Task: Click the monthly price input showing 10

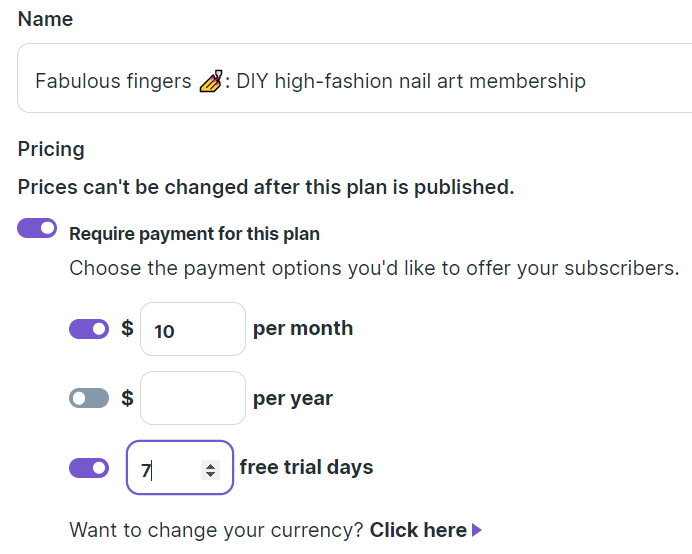Action: tap(192, 329)
